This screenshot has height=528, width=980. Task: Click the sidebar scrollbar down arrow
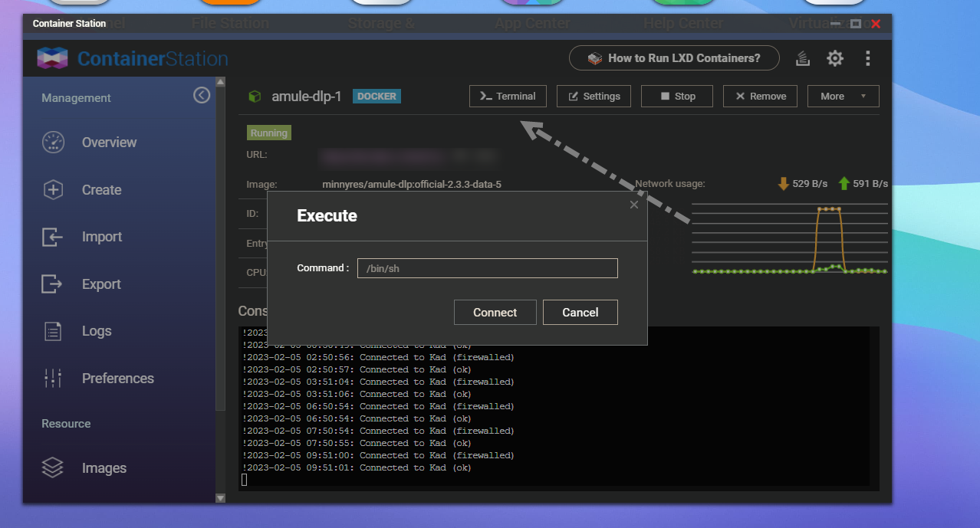[220, 497]
